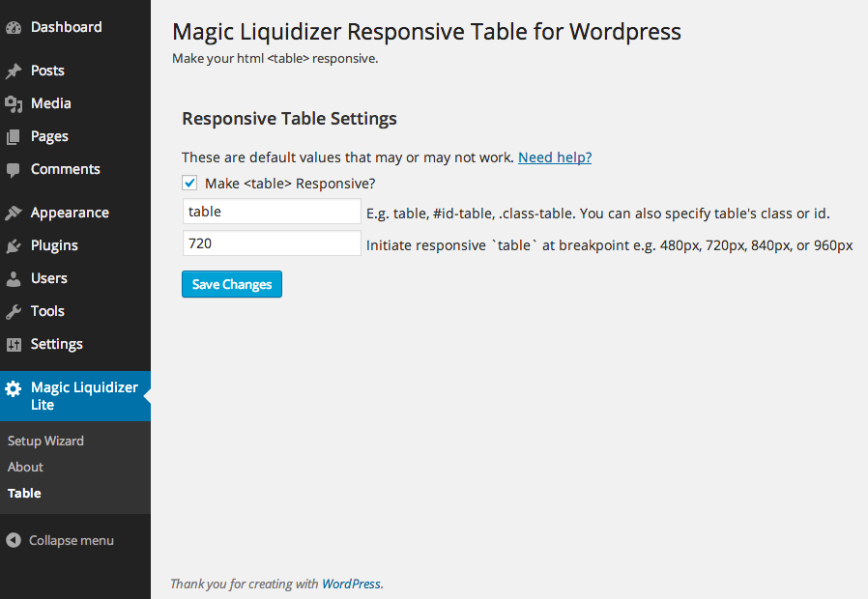Open the About submenu item
The width and height of the screenshot is (868, 599).
click(x=25, y=467)
